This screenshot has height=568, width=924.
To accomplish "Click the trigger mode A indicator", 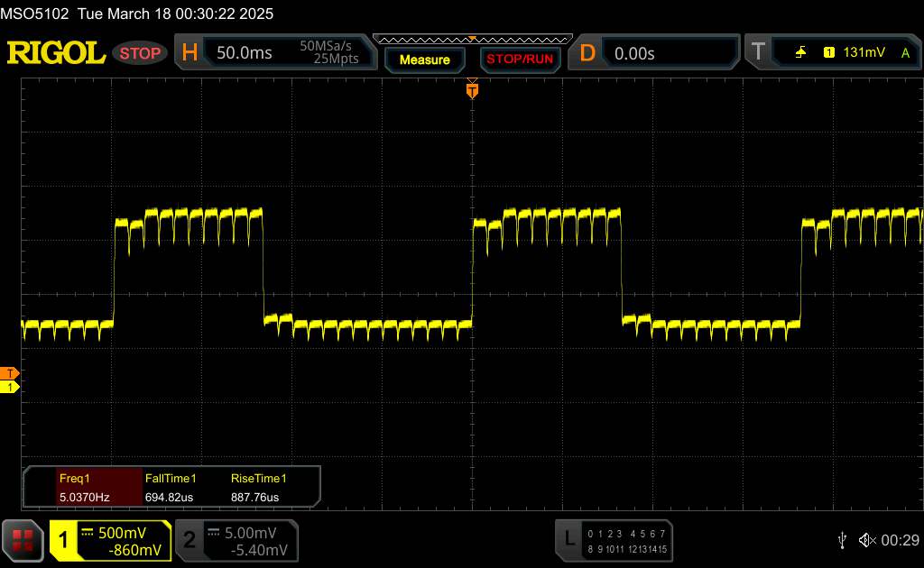I will coord(906,53).
